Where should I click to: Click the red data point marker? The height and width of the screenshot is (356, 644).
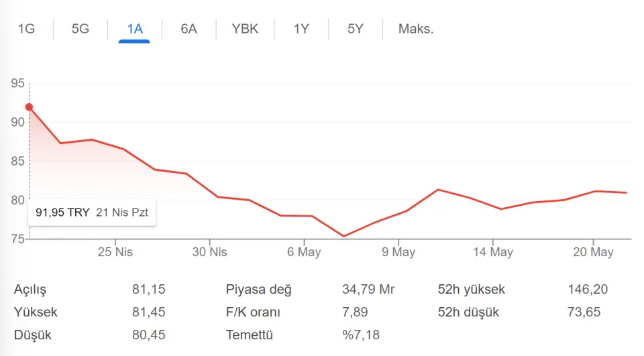click(x=29, y=107)
